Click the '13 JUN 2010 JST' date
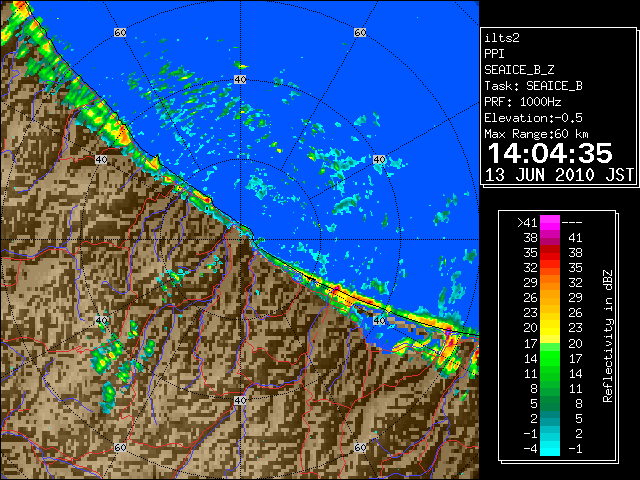640x480 pixels. click(x=559, y=175)
